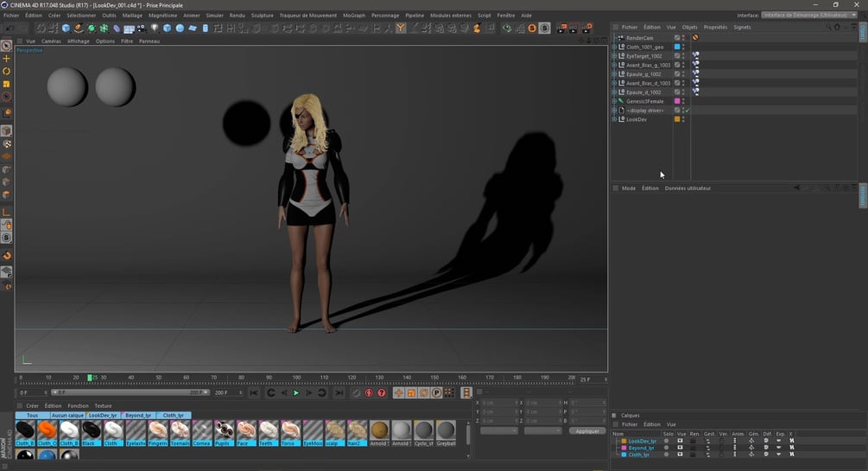Click the point level animation dots icon

(449, 393)
